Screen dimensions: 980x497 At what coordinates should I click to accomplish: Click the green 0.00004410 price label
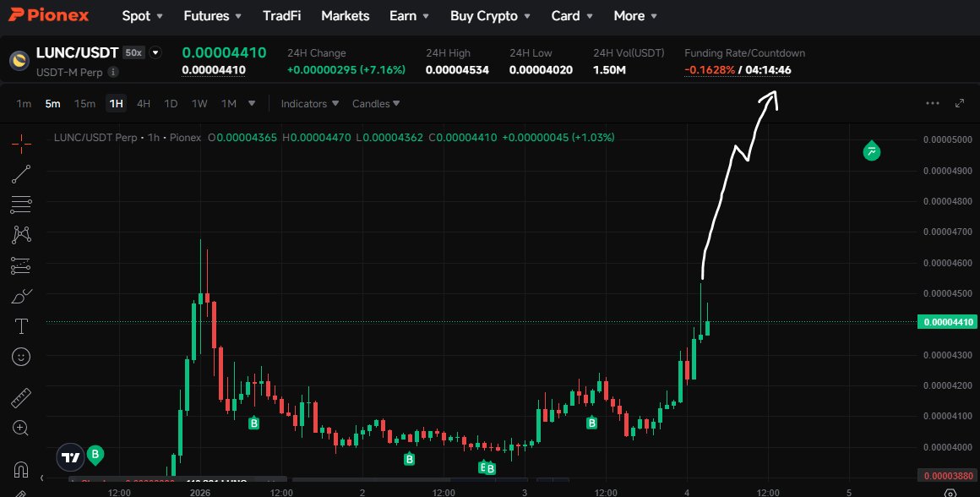[946, 321]
